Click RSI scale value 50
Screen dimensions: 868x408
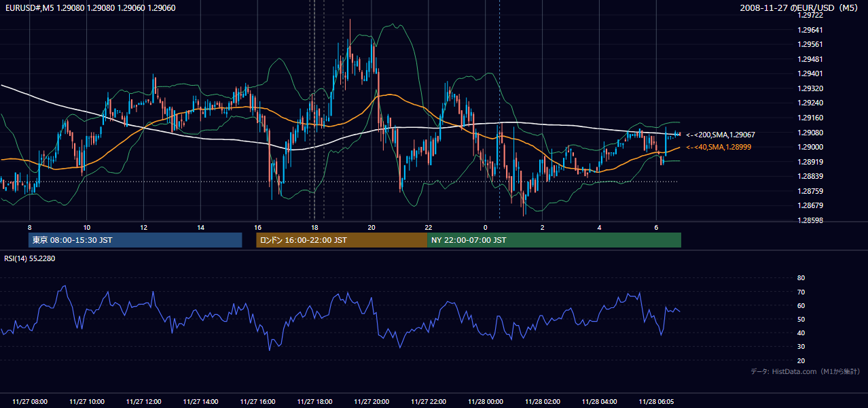[x=801, y=319]
